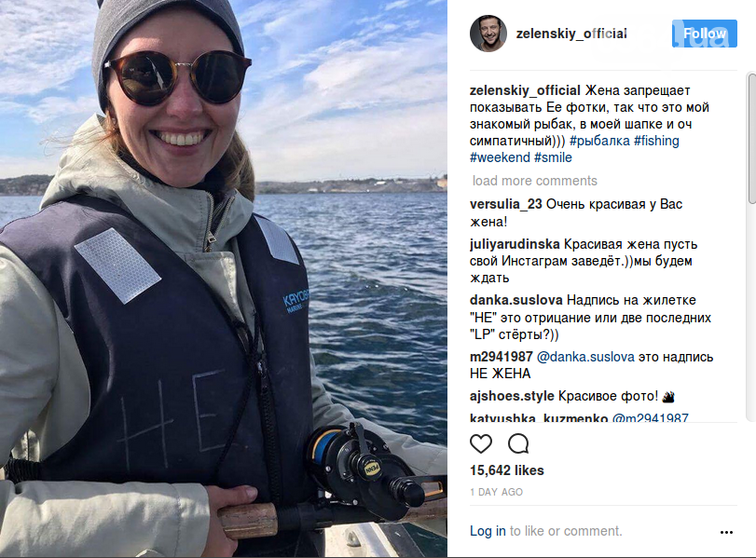Click the fishing photo post image
Screen dimensions: 756x558
click(x=224, y=279)
